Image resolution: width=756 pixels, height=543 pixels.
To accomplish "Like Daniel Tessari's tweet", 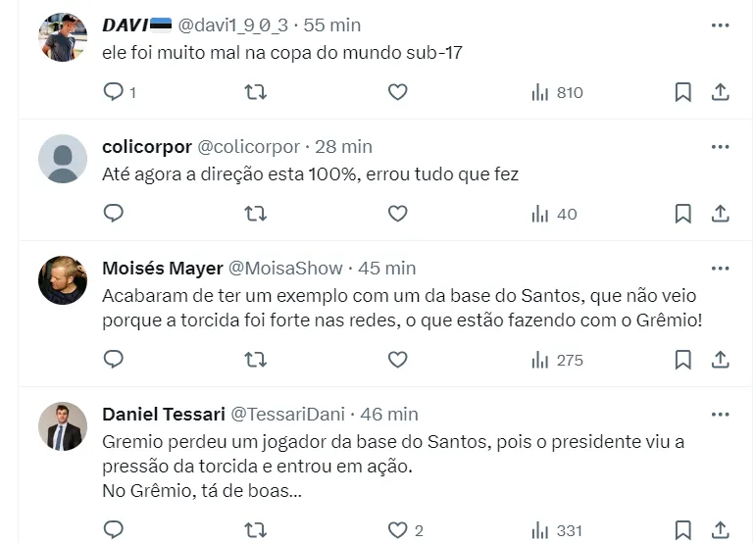I will 397,530.
